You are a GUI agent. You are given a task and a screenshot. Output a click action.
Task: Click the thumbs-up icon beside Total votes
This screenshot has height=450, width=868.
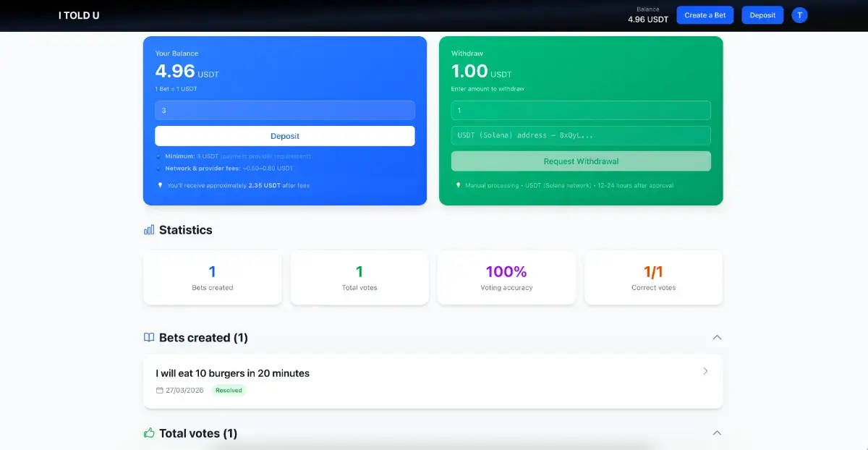[149, 433]
